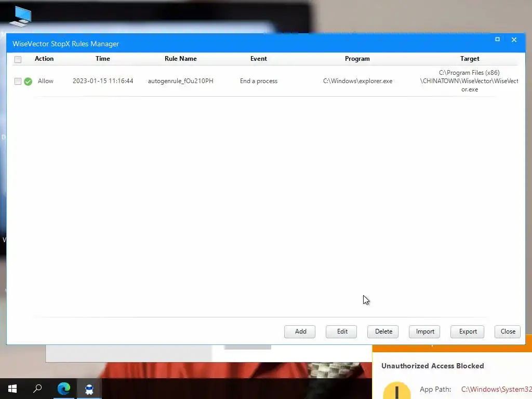Click the Event column header
The height and width of the screenshot is (399, 532).
coord(259,59)
